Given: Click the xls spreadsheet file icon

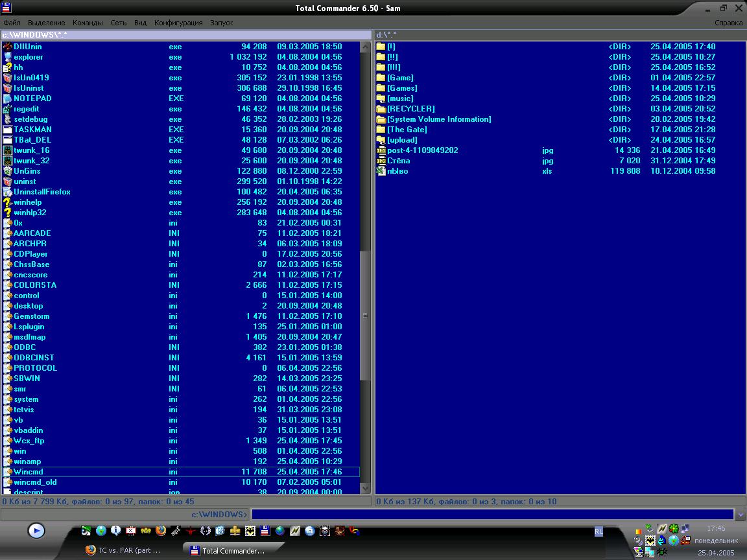Looking at the screenshot, I should click(x=381, y=171).
